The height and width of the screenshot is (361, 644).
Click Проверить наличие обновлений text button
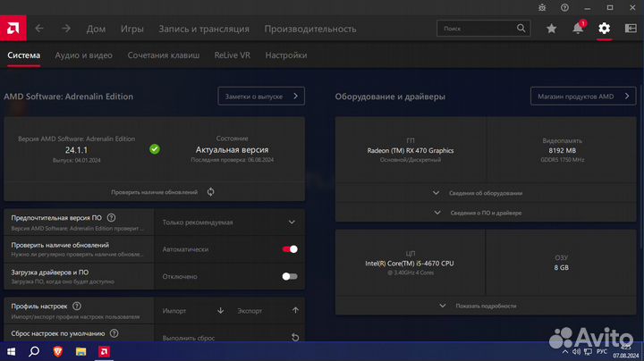[x=155, y=192]
